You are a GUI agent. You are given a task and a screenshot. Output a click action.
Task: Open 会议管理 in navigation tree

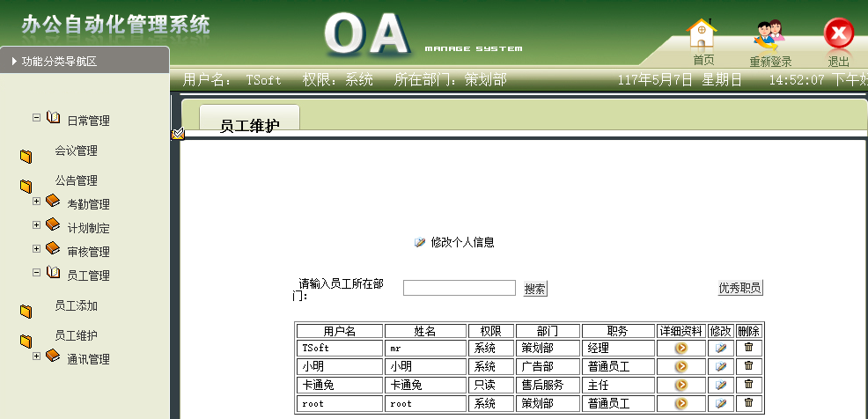coord(76,151)
